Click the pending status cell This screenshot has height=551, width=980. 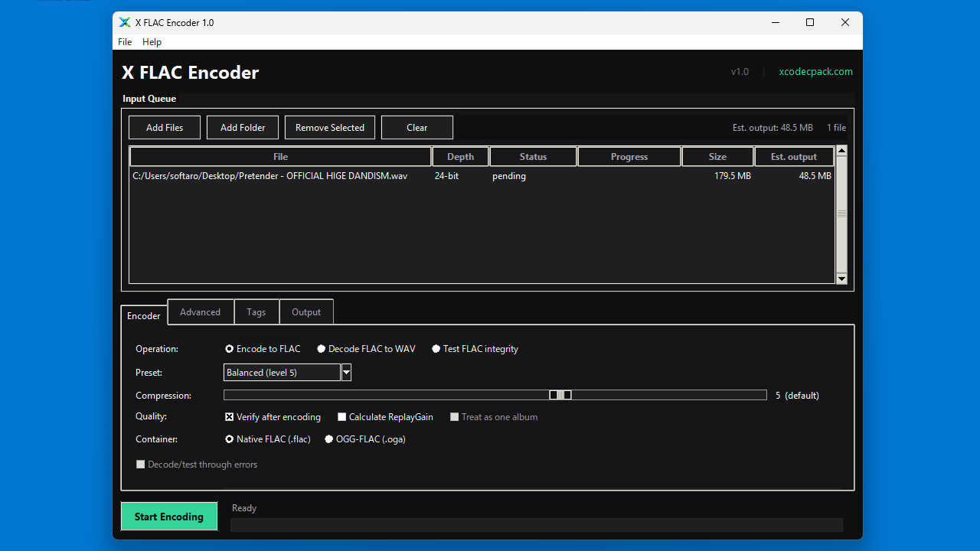point(509,176)
